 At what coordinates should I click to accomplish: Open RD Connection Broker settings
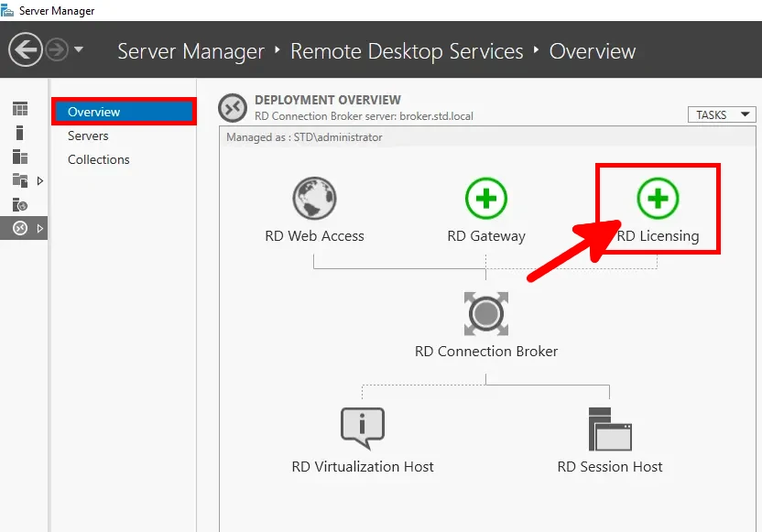485,313
